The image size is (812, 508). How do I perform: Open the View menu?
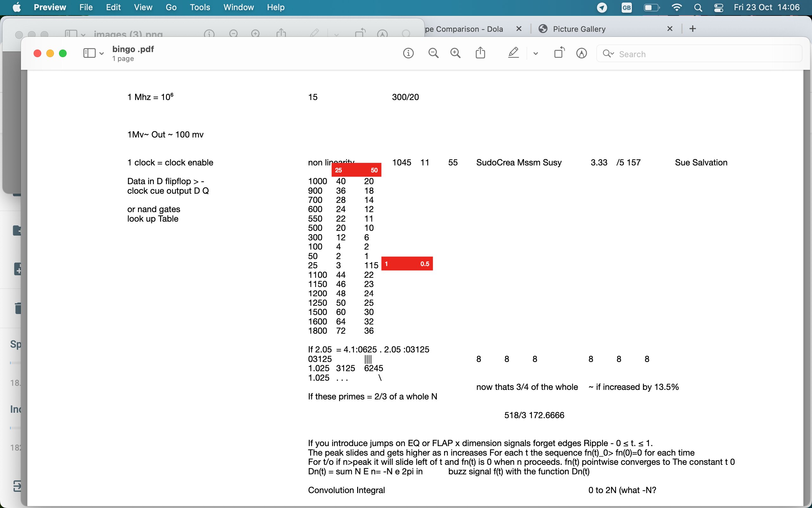click(x=143, y=7)
